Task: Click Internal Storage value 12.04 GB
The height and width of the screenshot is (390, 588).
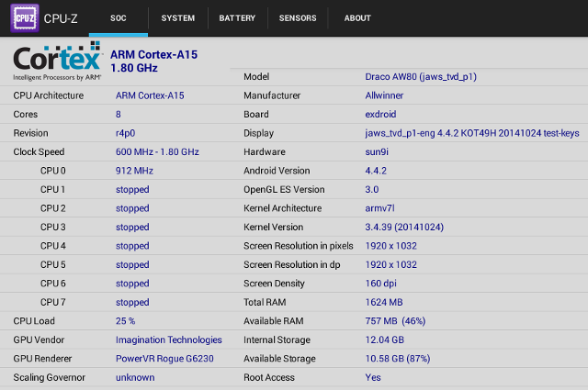Action: [x=384, y=340]
